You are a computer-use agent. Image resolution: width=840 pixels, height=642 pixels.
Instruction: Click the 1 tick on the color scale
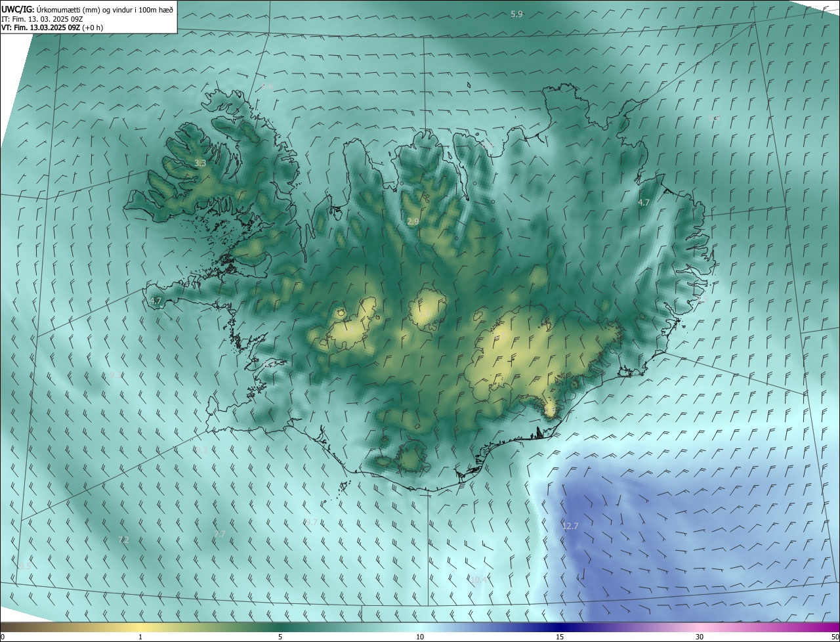[x=140, y=637]
